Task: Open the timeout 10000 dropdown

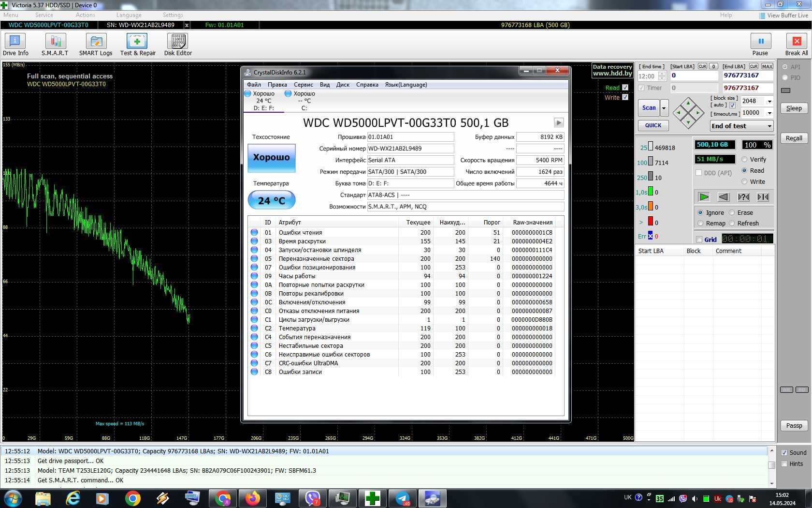Action: click(769, 113)
